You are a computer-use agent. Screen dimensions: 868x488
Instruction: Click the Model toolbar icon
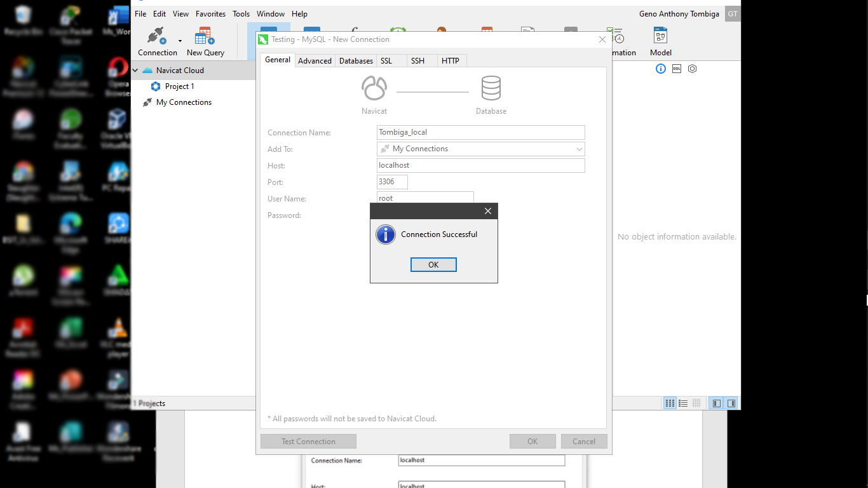[x=660, y=41]
